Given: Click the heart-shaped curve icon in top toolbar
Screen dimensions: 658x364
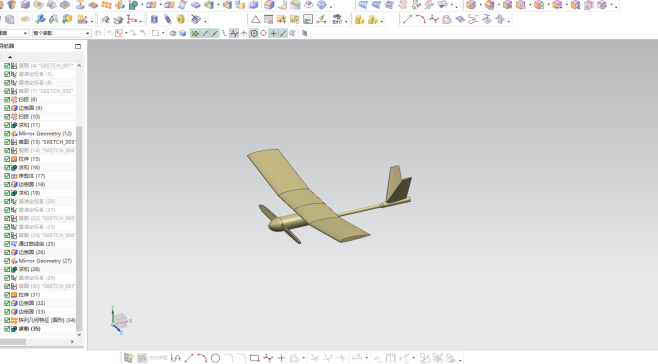Looking at the screenshot, I should (446, 19).
